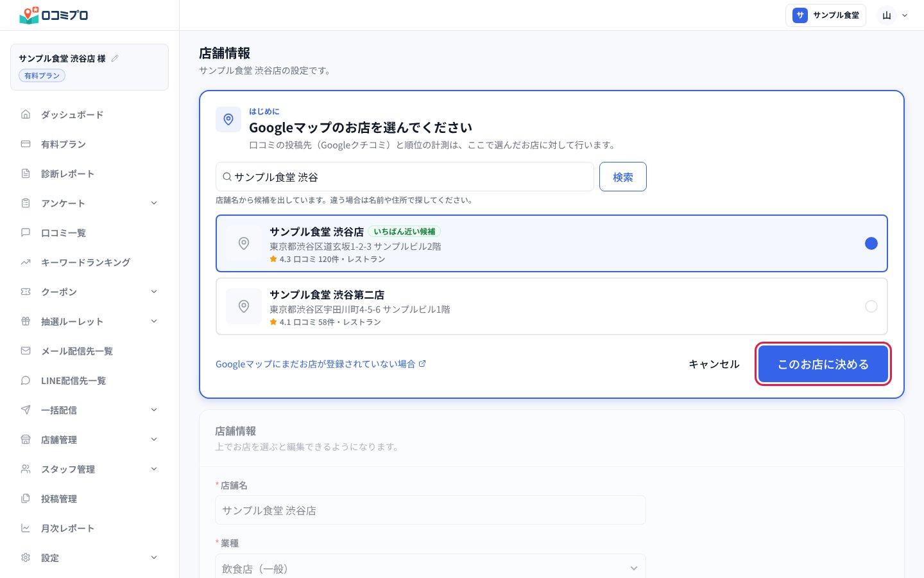This screenshot has height=578, width=924.
Task: Select the サンプル食堂 渋谷店 radio button
Action: [x=871, y=243]
